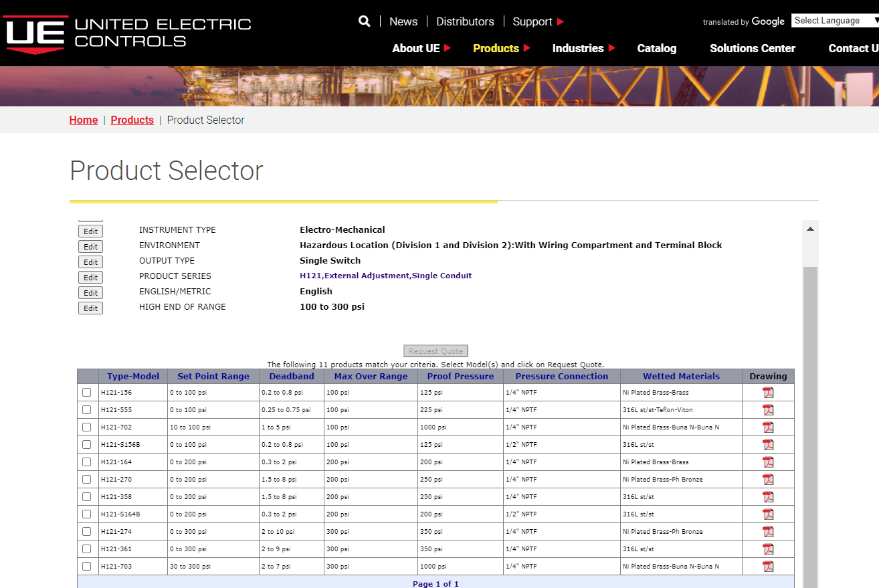
Task: Open the PDF drawing for H121-358
Action: (768, 496)
